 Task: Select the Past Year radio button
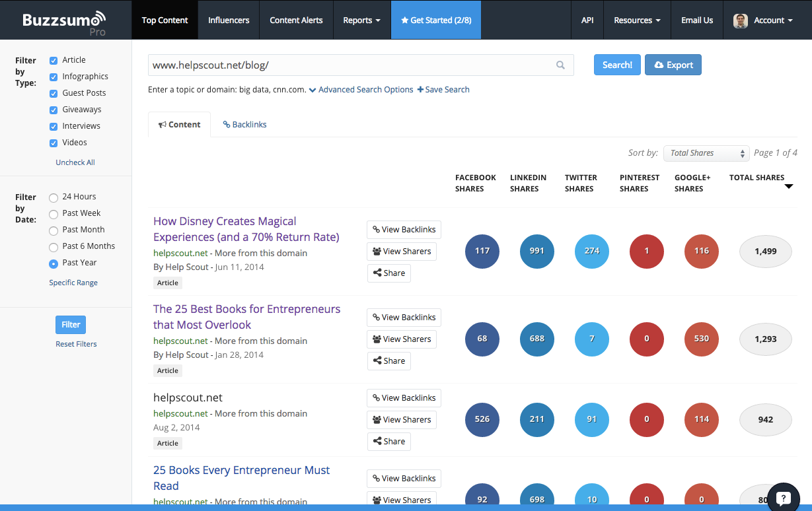click(x=54, y=263)
